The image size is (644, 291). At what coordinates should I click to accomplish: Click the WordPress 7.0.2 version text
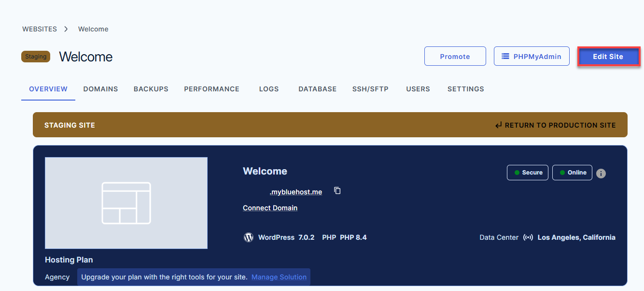[286, 237]
